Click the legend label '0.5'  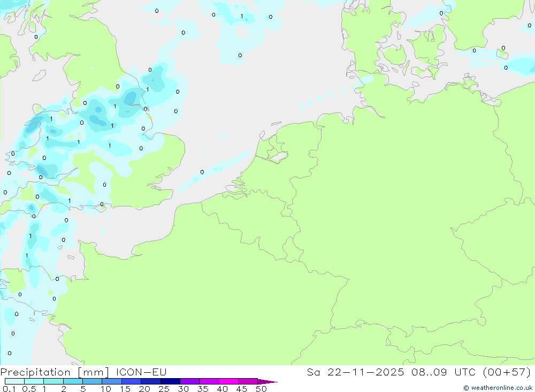pos(29,389)
